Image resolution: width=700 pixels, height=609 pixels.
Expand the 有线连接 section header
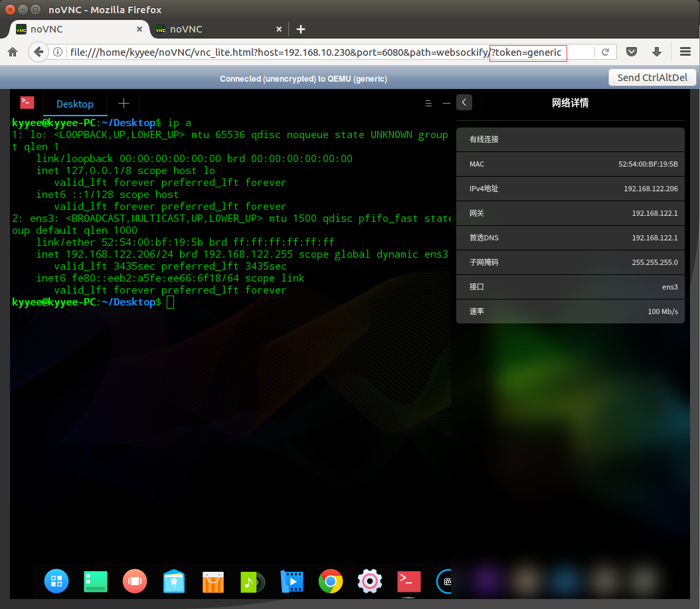[x=570, y=139]
